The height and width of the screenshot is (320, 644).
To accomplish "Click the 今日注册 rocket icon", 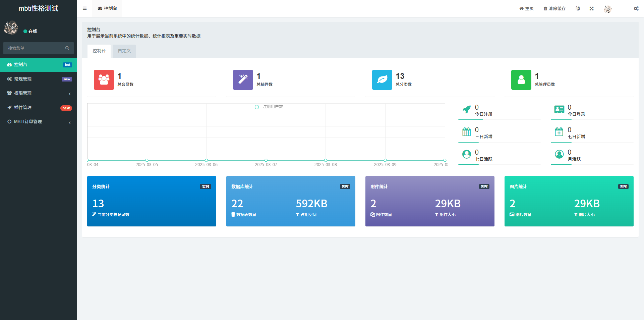I will 466,109.
